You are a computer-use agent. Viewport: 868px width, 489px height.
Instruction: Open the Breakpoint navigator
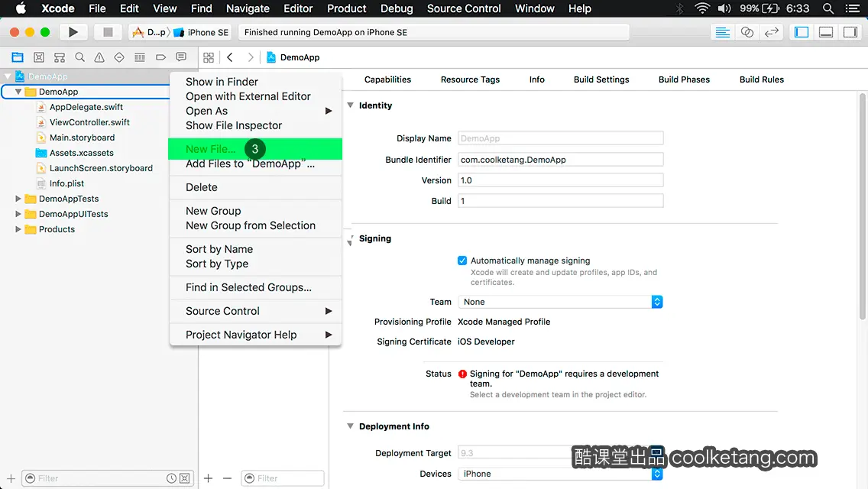click(x=160, y=57)
